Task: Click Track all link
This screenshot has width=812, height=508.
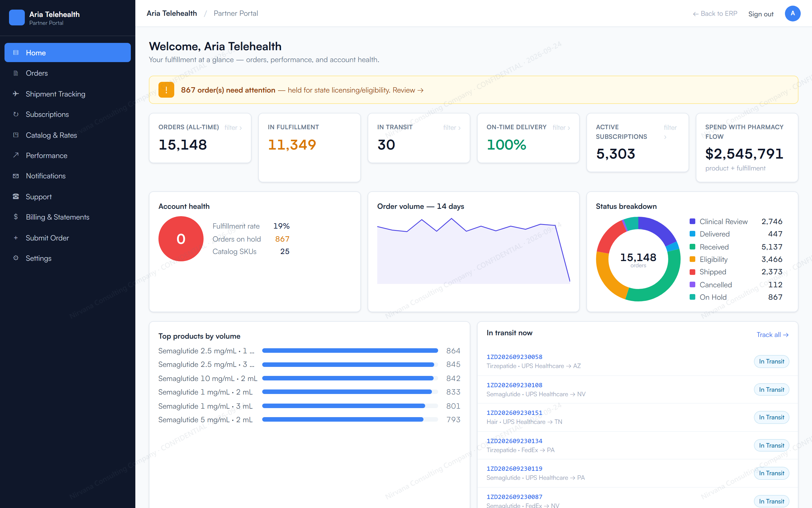Action: point(773,335)
